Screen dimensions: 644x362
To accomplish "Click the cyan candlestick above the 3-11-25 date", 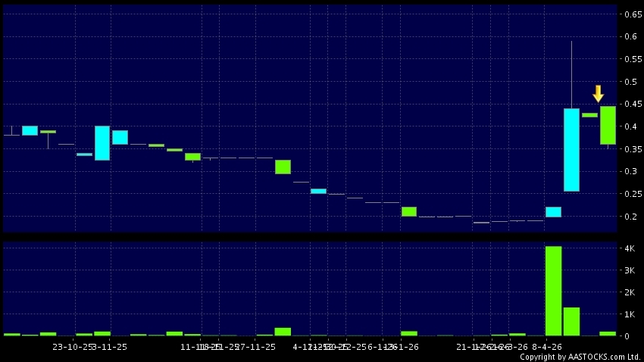I will coord(102,143).
